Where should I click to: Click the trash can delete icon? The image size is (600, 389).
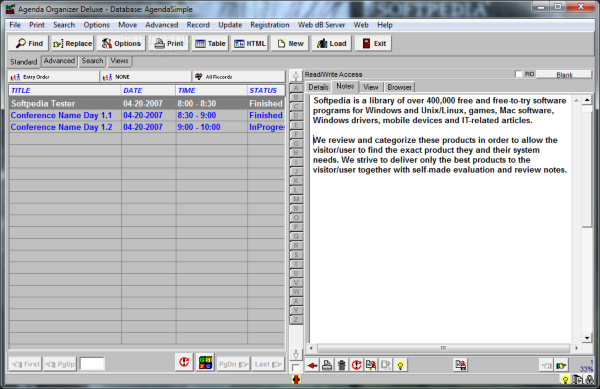341,365
